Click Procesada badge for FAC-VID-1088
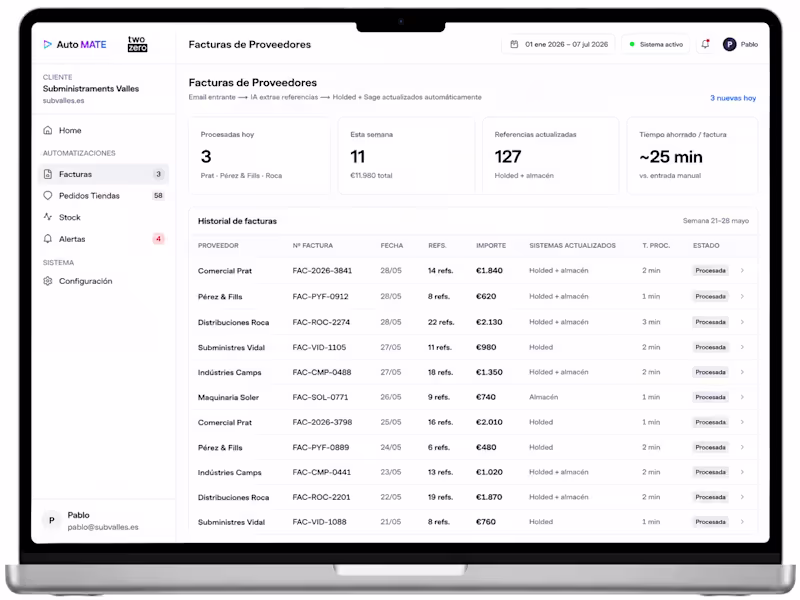This screenshot has height=600, width=800. coord(710,522)
